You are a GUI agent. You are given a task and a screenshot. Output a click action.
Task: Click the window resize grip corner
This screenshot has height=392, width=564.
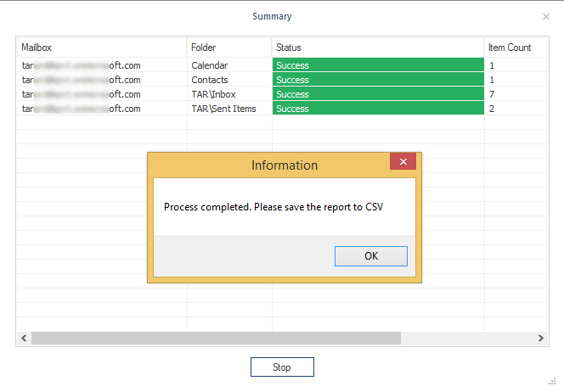[x=552, y=381]
